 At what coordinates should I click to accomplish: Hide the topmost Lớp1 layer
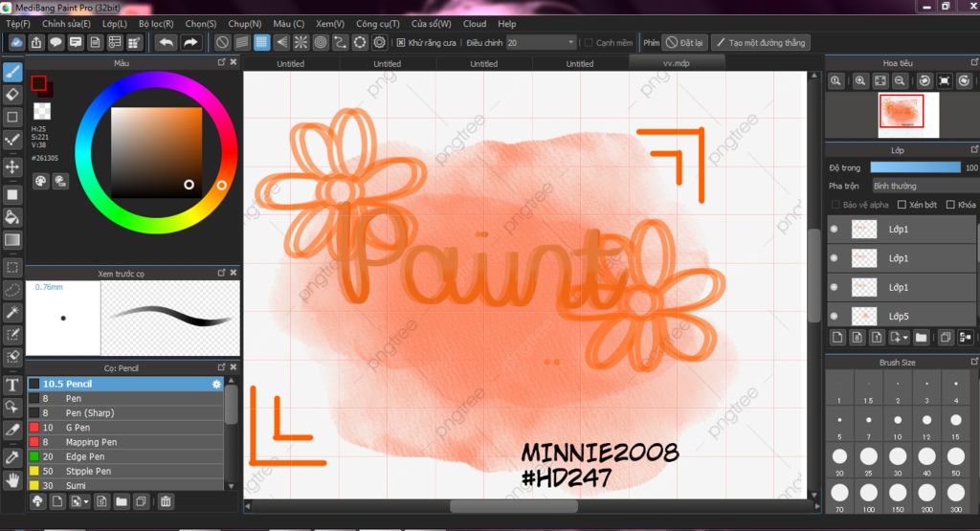click(x=834, y=230)
